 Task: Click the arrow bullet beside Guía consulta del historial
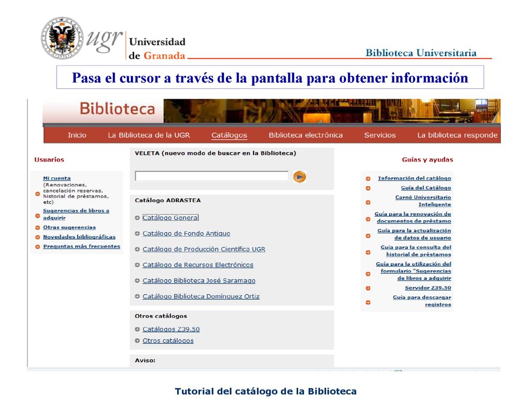pos(368,252)
